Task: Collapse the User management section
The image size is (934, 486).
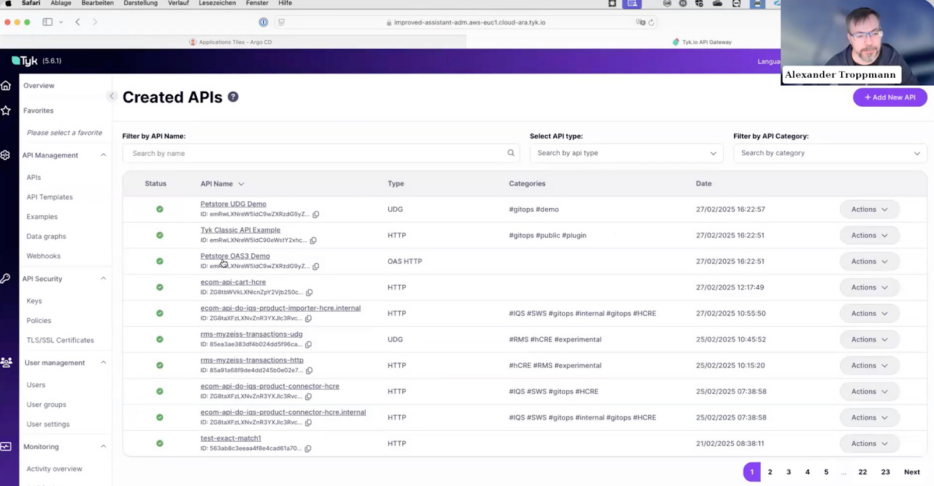Action: pyautogui.click(x=103, y=362)
